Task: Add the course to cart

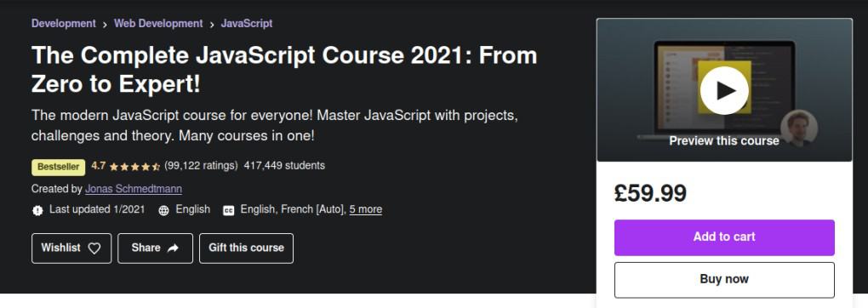Action: [724, 237]
